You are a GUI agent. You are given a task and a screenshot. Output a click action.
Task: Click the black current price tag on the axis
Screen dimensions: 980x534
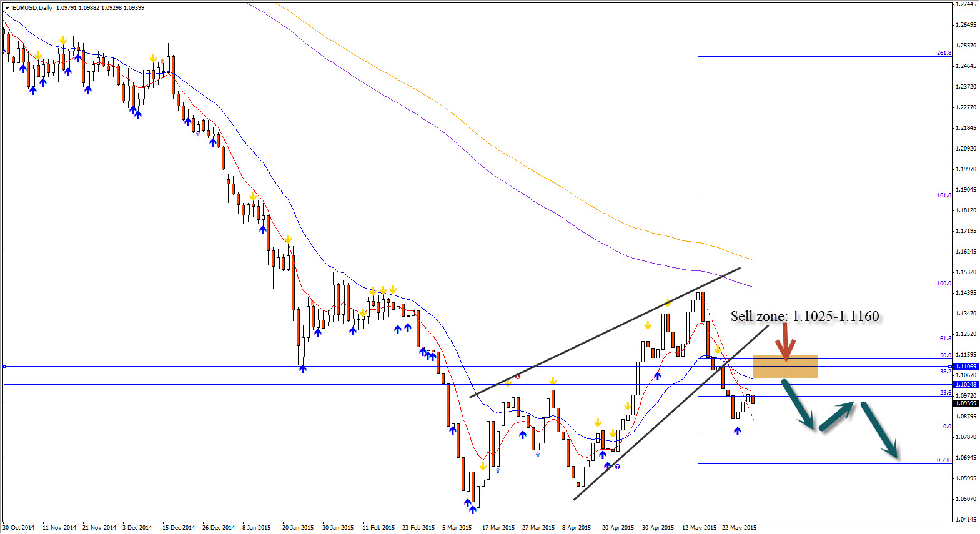[x=966, y=403]
